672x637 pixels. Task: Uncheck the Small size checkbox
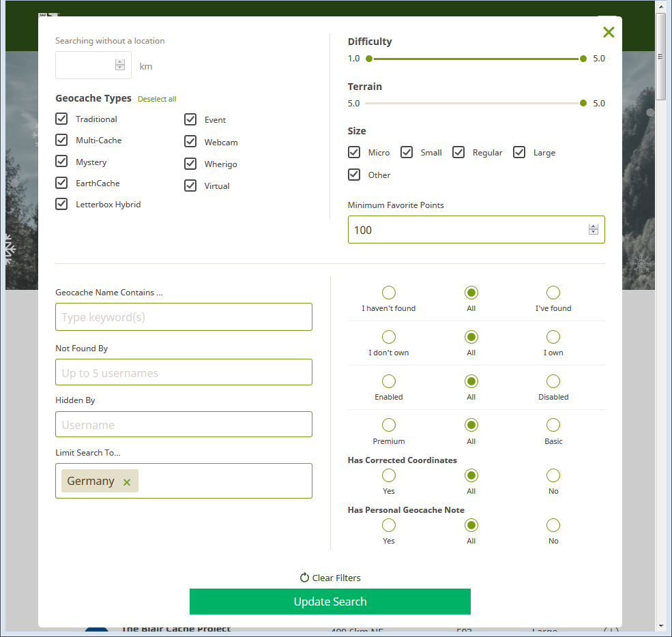(x=407, y=152)
